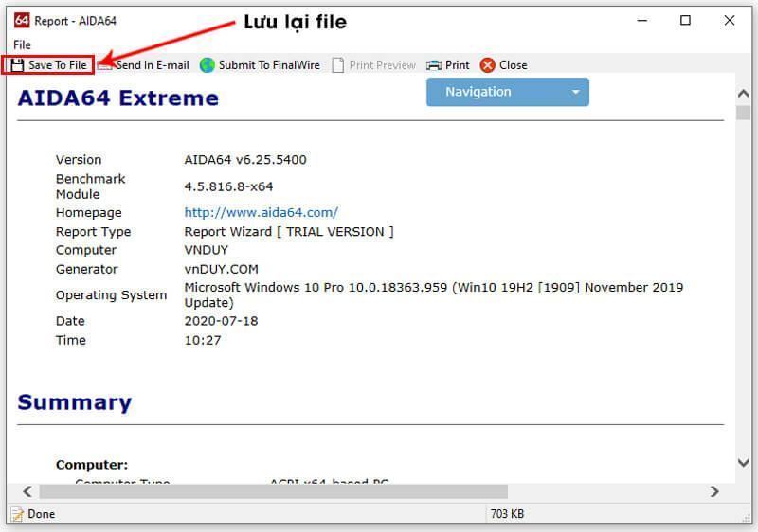Viewport: 758px width, 532px height.
Task: Click the Send In E-mail envelope icon
Action: click(105, 65)
